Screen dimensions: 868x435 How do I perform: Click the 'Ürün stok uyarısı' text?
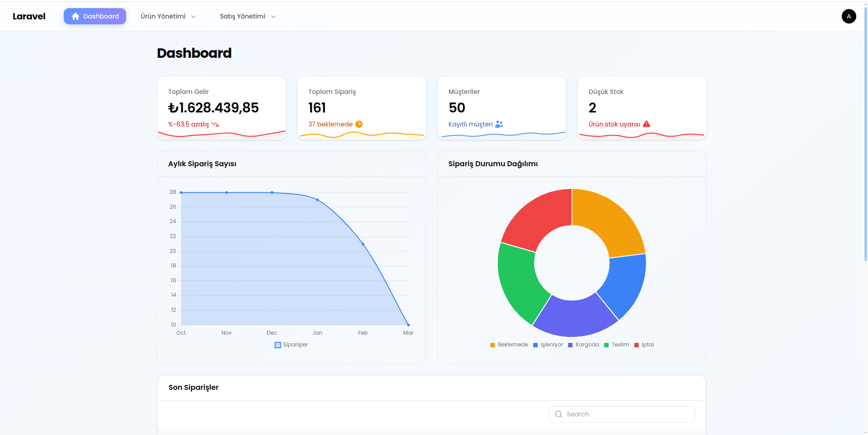pyautogui.click(x=614, y=124)
